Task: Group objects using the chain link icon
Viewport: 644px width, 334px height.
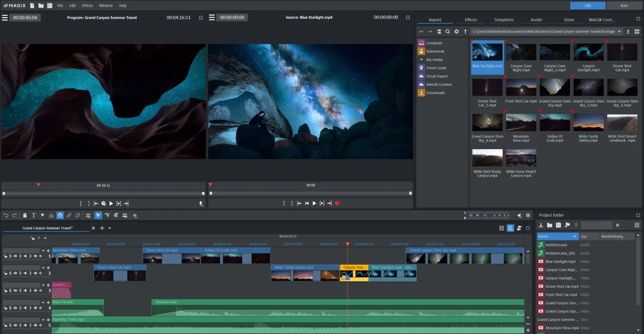Action: [68, 215]
